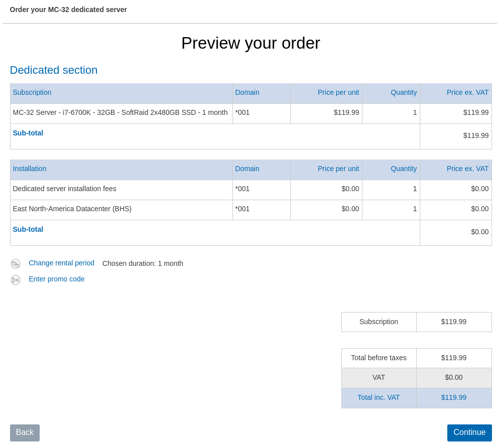Click BHS Datacenter Price ex. VAT $0.00
This screenshot has width=497, height=448.
480,209
